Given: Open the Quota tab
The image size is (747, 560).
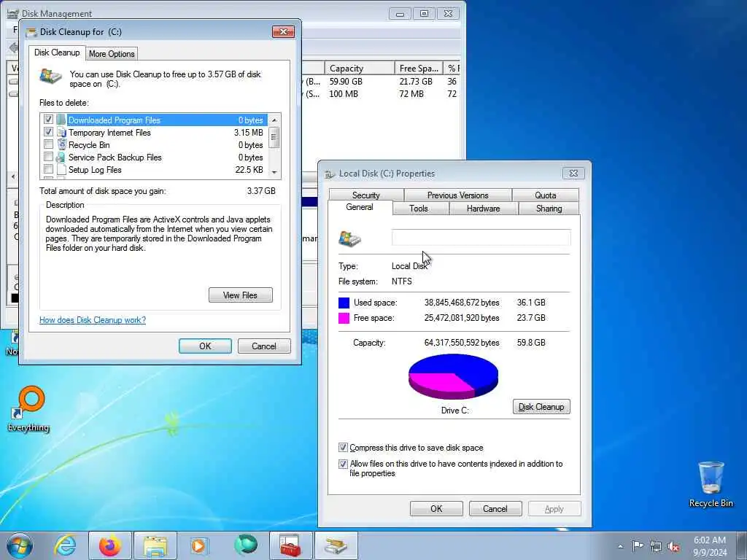Looking at the screenshot, I should coord(546,195).
